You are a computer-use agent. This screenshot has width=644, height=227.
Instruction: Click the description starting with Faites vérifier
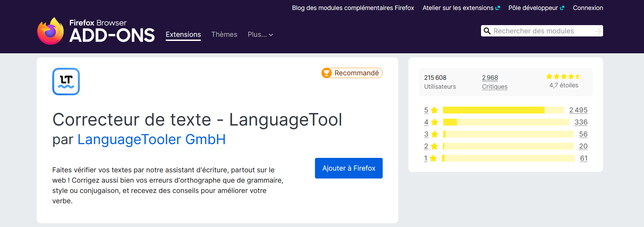pyautogui.click(x=168, y=185)
